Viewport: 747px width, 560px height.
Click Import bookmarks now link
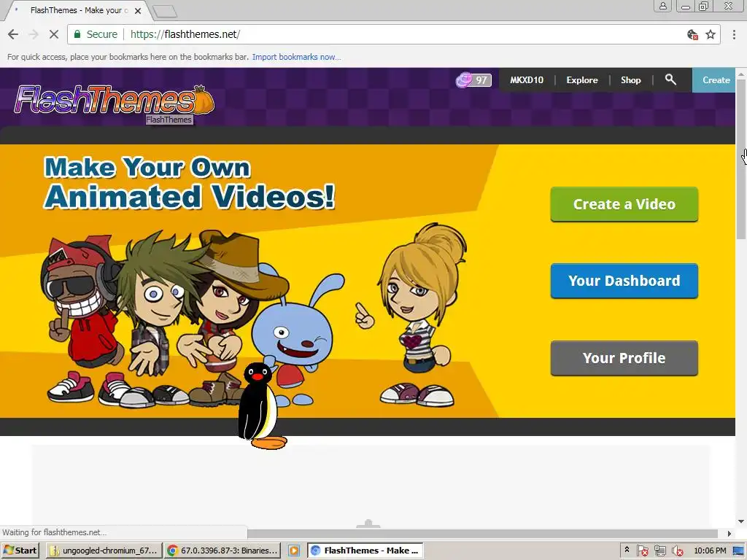coord(296,57)
